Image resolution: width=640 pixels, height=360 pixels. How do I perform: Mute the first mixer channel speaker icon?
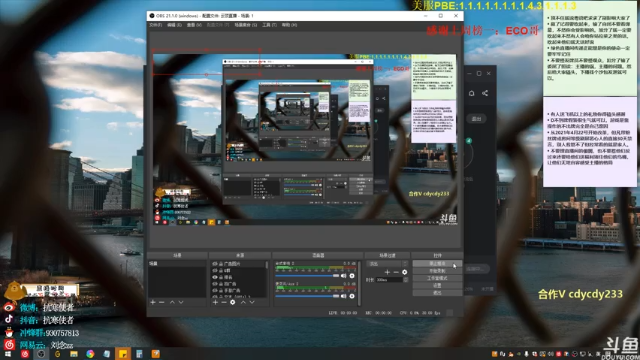click(x=344, y=276)
